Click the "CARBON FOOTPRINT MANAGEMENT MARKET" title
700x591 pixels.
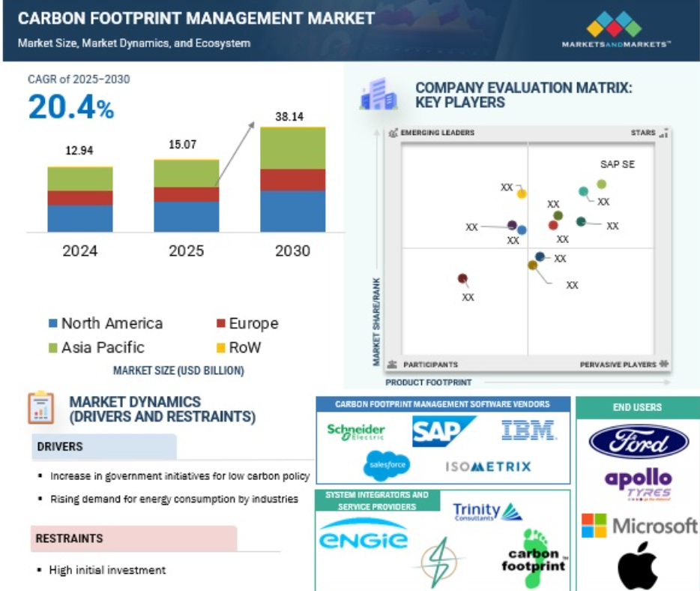196,18
